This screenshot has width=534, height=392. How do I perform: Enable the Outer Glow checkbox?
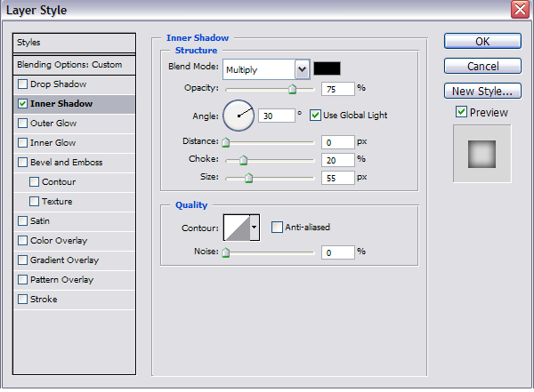22,124
